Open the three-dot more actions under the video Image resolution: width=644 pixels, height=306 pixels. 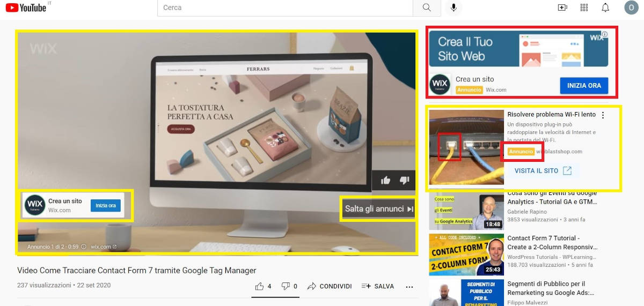409,287
